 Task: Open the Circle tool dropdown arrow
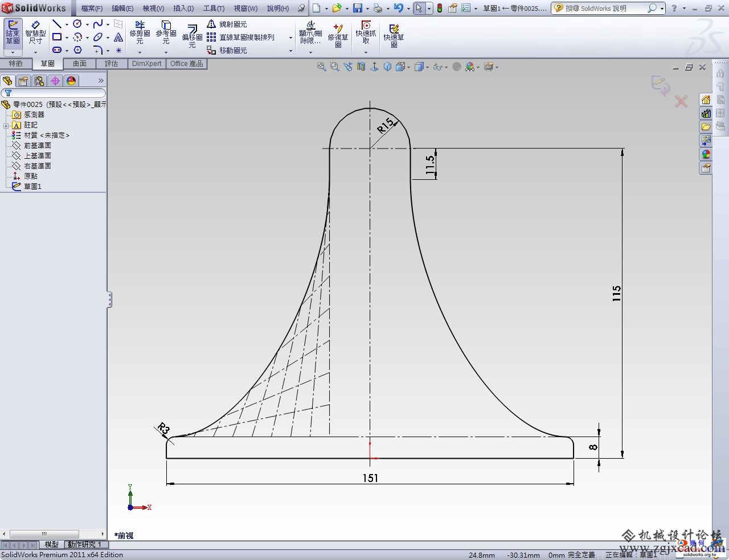[87, 24]
